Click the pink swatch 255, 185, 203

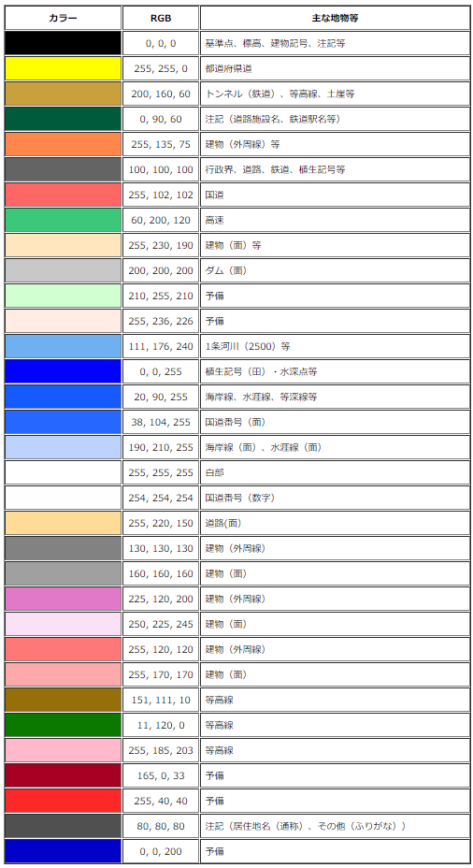(63, 751)
